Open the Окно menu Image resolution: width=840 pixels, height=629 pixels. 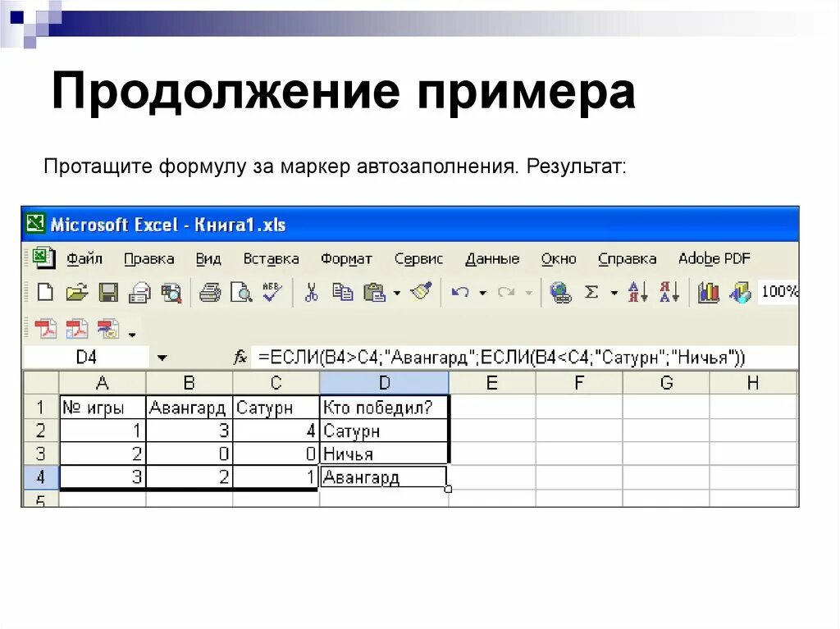[558, 259]
